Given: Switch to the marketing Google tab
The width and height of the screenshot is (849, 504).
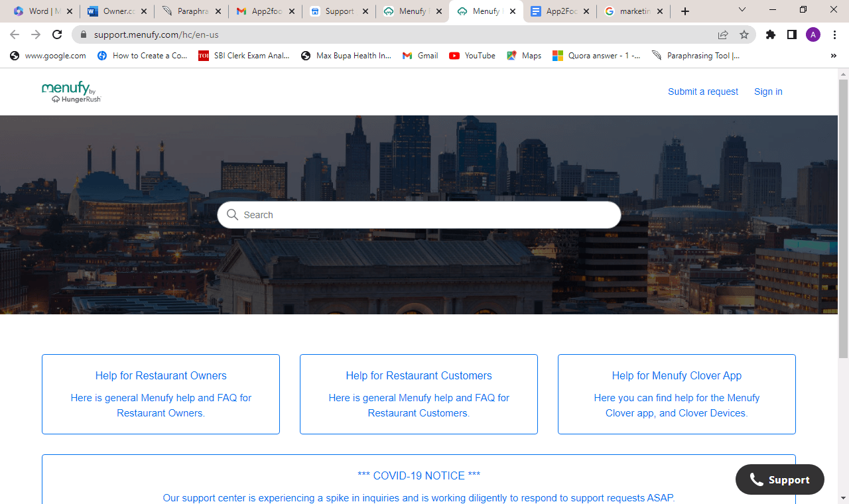Looking at the screenshot, I should coord(633,11).
